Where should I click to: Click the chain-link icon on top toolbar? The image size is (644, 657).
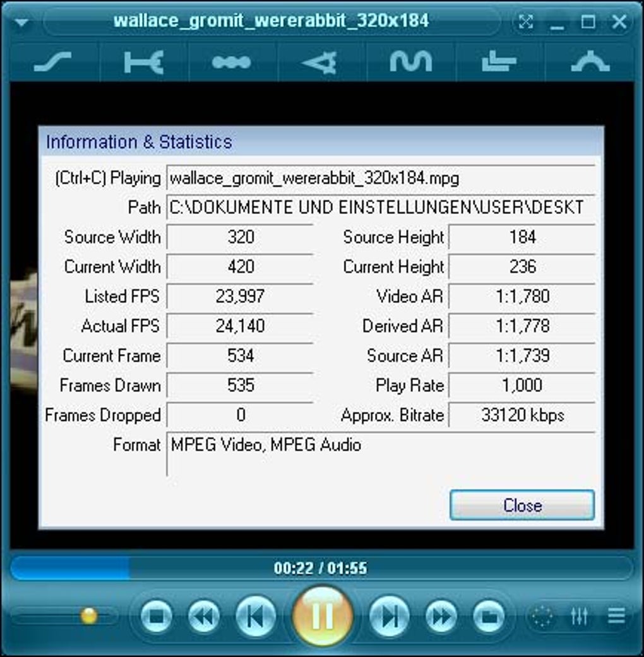(141, 61)
